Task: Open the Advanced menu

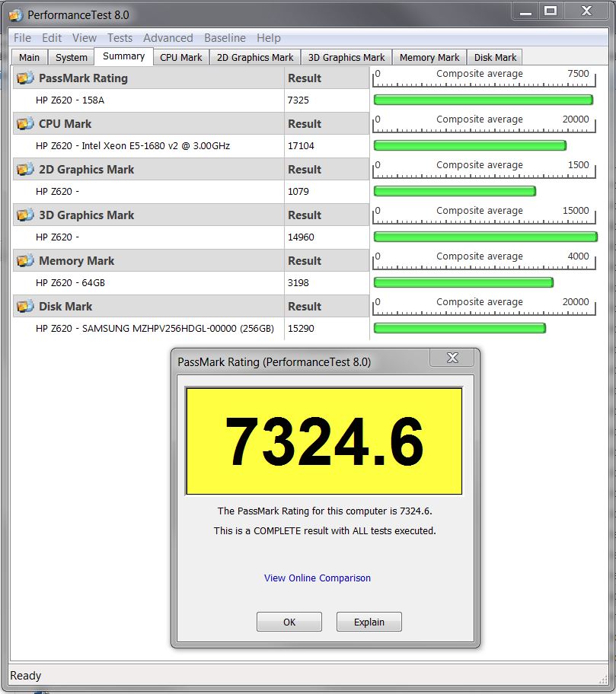Action: click(168, 38)
